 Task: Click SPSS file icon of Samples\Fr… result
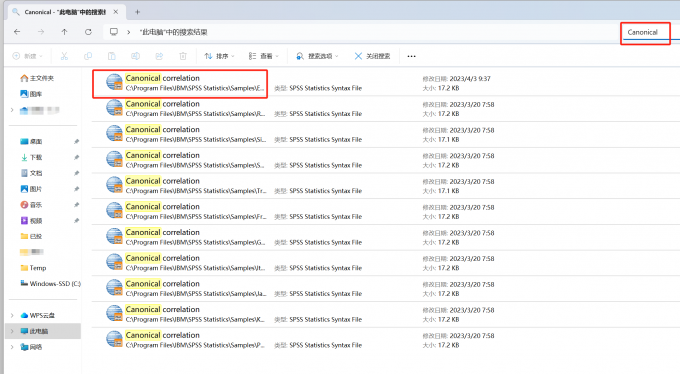[114, 211]
